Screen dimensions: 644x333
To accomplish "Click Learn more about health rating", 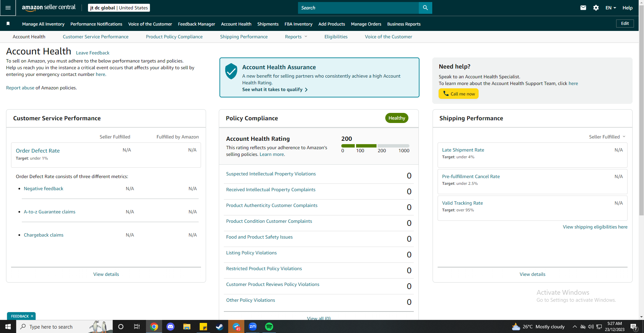I will pyautogui.click(x=271, y=154).
